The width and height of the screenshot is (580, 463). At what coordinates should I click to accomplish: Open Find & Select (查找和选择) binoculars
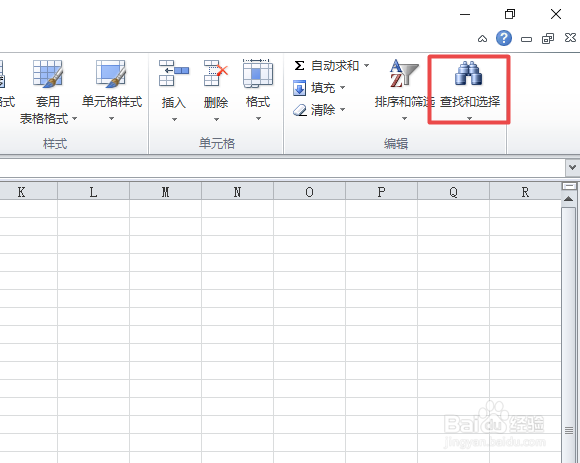(468, 73)
